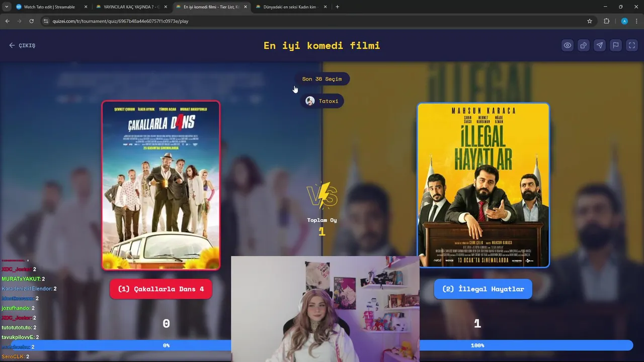Close the Dünyadaki en seksi Kadın tab
The image size is (644, 362).
point(326,7)
